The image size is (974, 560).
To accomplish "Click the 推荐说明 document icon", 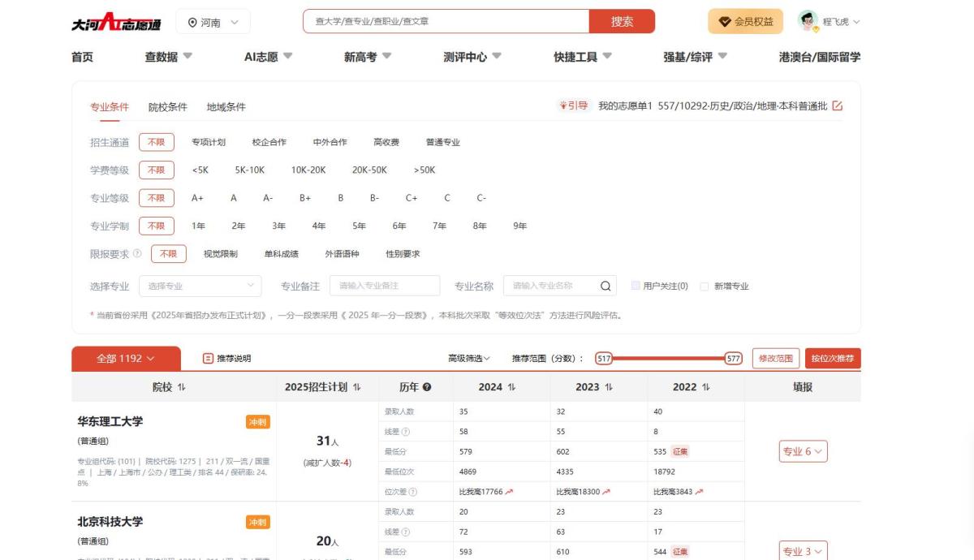I will tap(208, 358).
